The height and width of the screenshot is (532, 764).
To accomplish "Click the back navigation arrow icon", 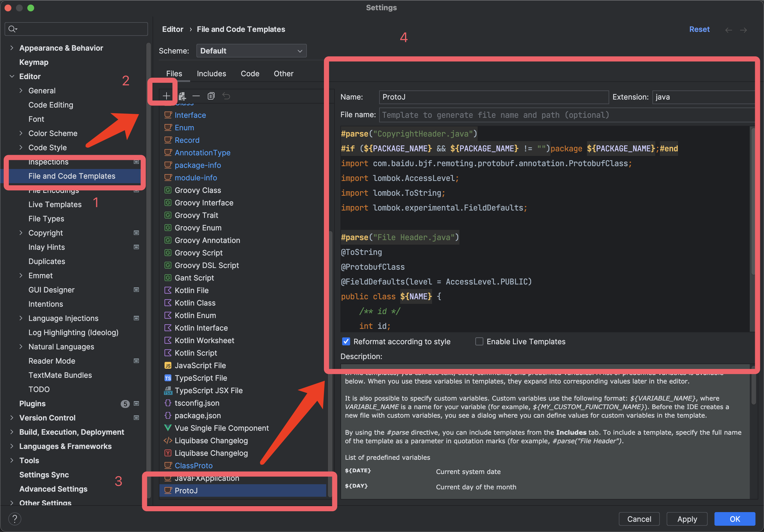I will [728, 30].
